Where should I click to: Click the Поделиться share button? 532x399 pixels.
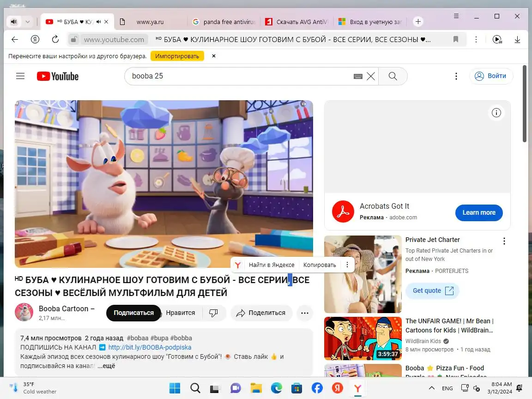[x=261, y=313]
